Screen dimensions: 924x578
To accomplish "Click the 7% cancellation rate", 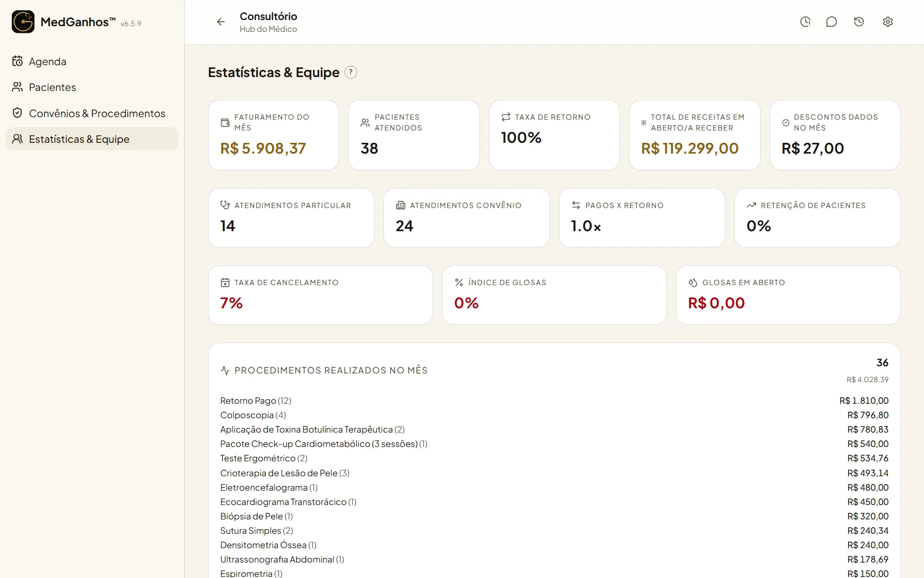I will [x=232, y=303].
